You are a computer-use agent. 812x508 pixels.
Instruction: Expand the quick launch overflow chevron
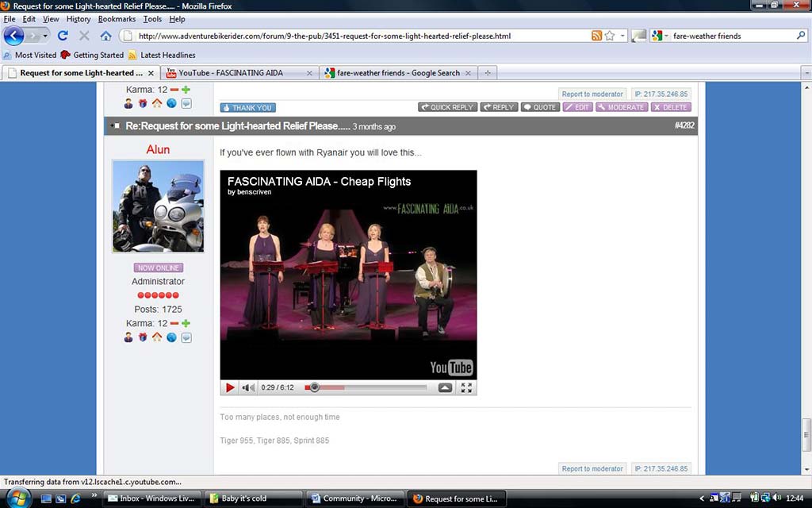pos(94,495)
